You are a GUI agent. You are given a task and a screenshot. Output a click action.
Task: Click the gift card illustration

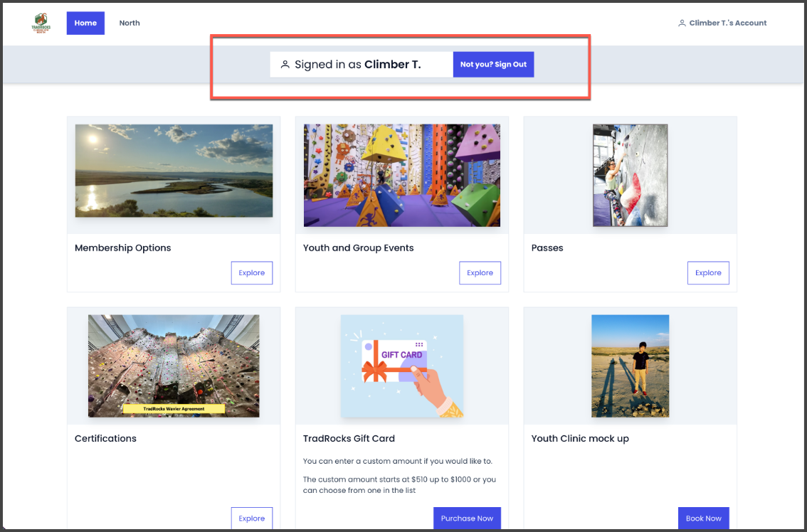pyautogui.click(x=402, y=366)
